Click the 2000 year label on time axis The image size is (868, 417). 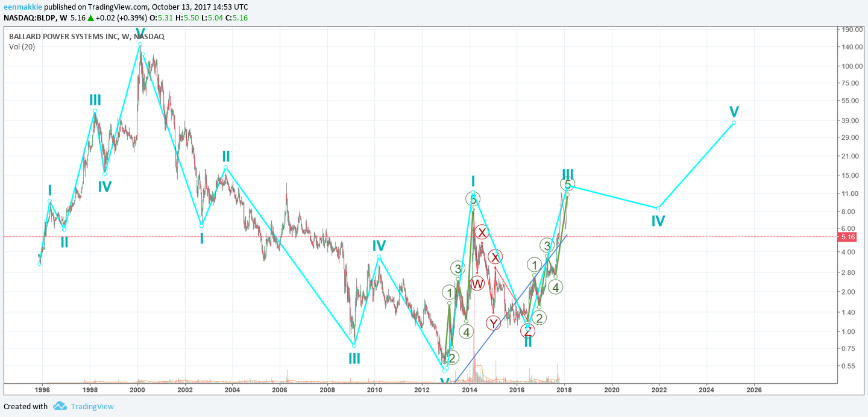coord(137,390)
